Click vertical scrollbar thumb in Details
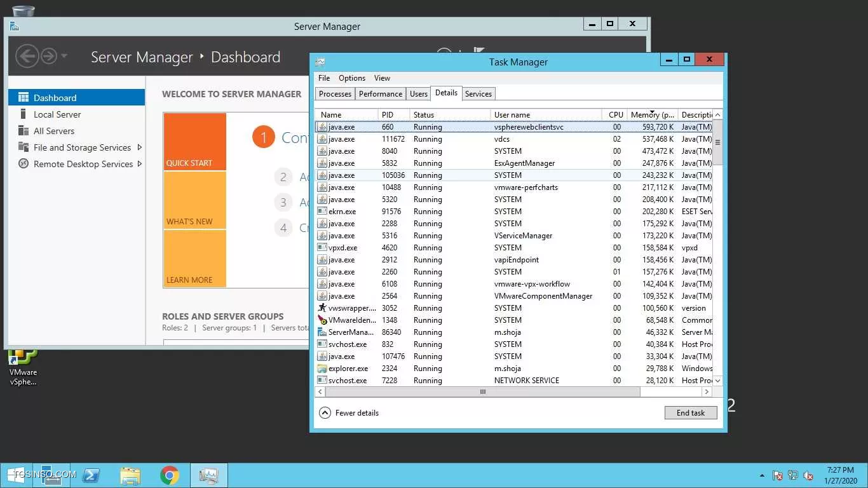 click(x=718, y=142)
